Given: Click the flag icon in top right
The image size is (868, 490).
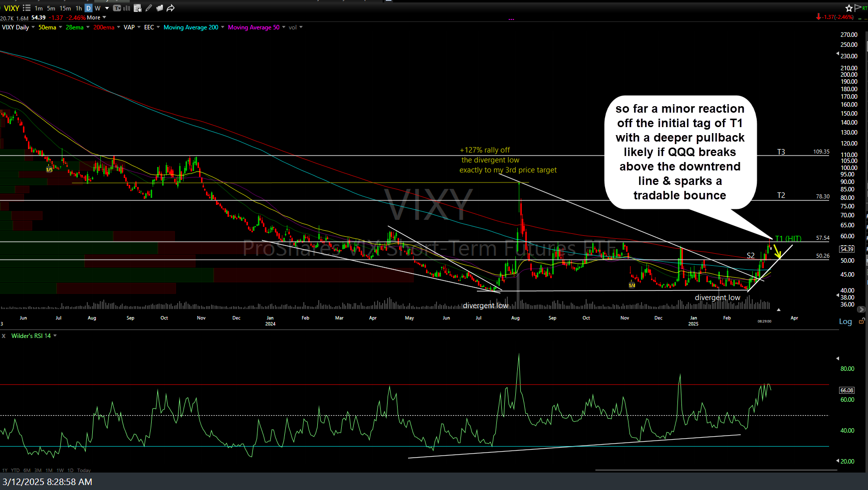Looking at the screenshot, I should coord(858,7).
